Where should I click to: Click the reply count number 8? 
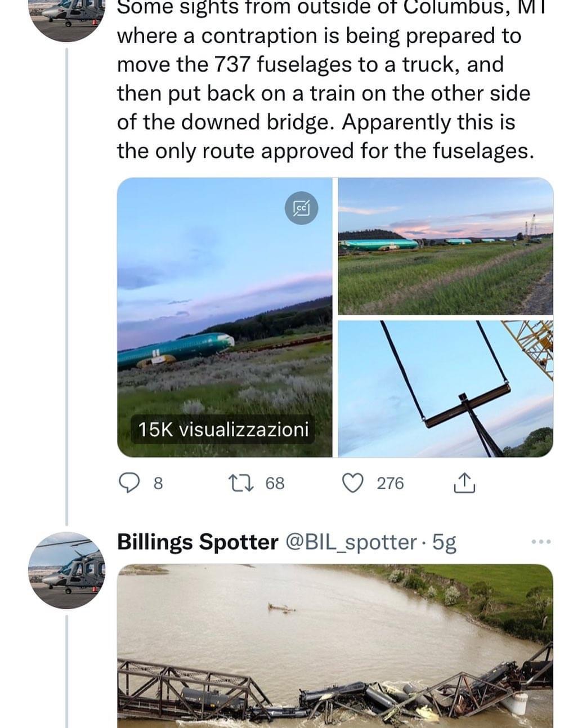(x=158, y=483)
